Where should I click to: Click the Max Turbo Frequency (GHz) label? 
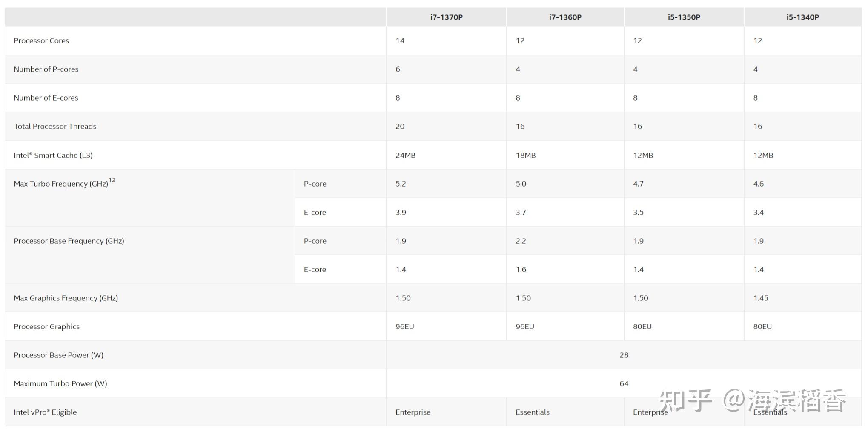60,184
